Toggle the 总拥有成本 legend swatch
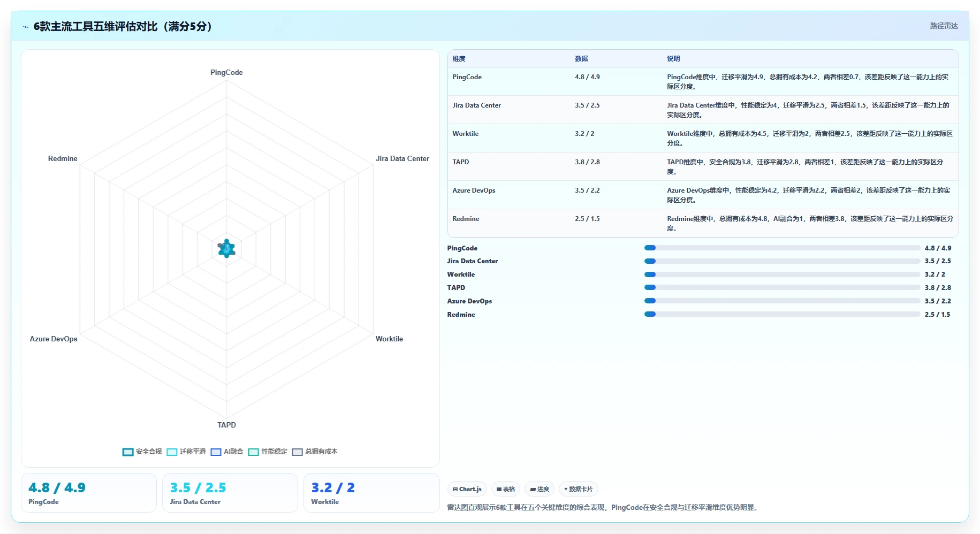 pos(297,452)
